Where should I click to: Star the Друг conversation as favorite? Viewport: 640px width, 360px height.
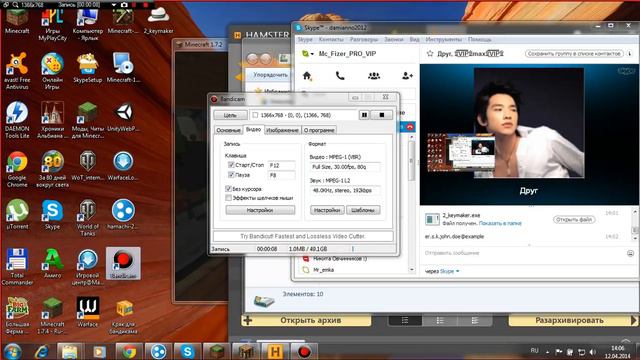click(x=430, y=53)
